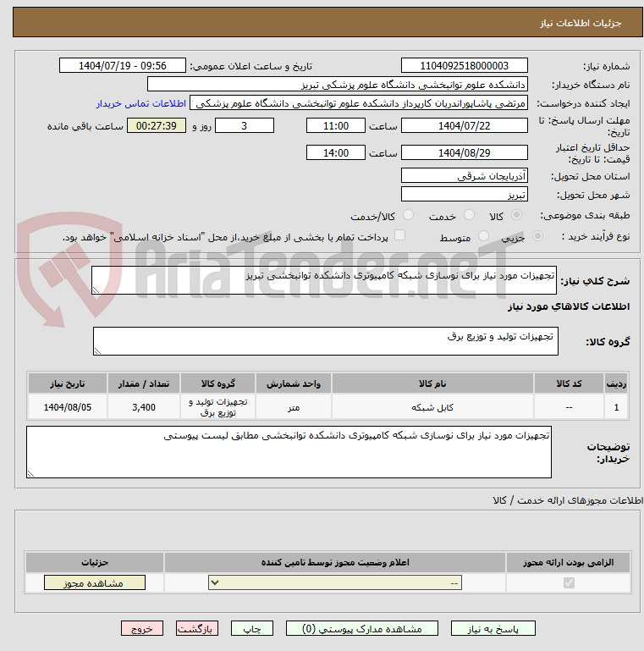Toggle the Islamic treasury payment checkbox
644x651 pixels.
pos(399,235)
